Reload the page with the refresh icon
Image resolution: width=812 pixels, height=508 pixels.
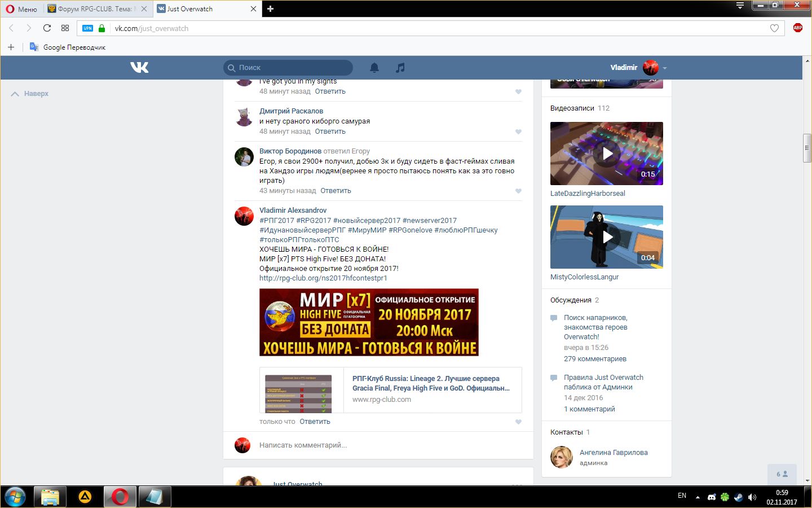click(47, 28)
